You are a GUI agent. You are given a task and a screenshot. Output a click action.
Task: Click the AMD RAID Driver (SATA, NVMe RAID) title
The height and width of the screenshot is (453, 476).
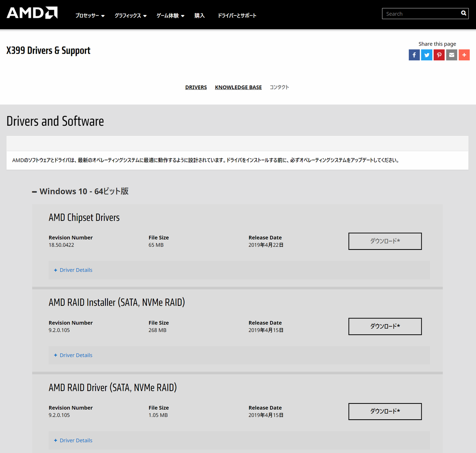[x=113, y=388]
